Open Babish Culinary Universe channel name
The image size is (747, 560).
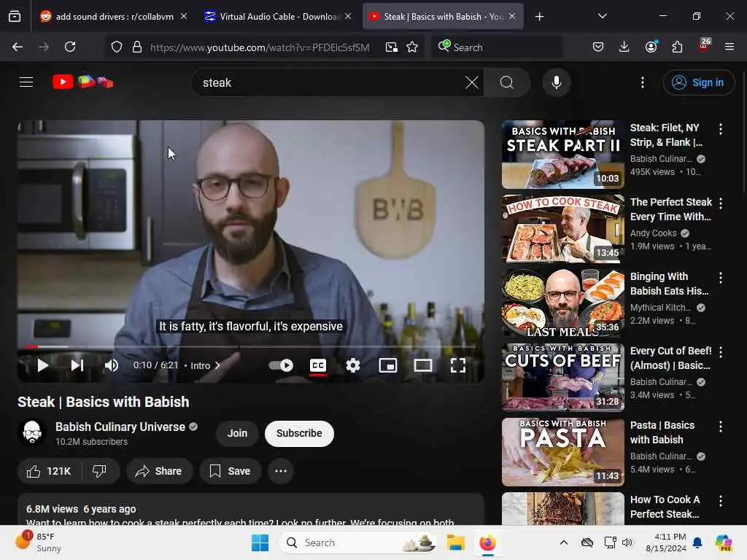click(x=120, y=427)
